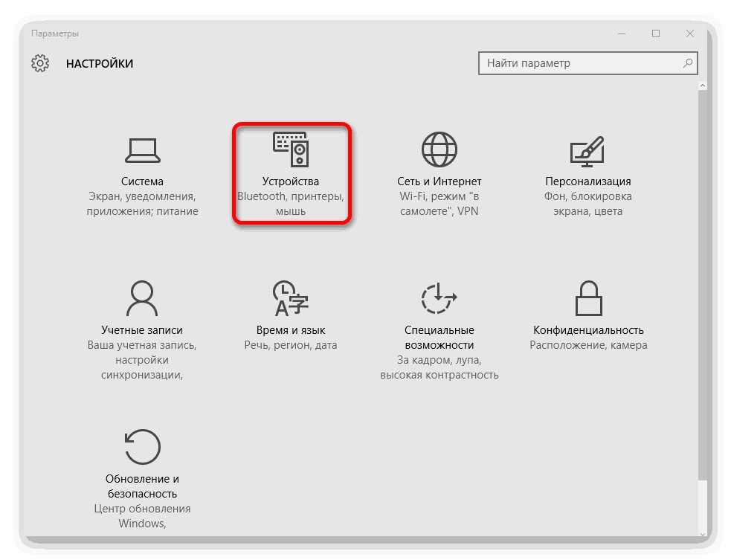Close the Параметры window
The height and width of the screenshot is (560, 731).
tap(690, 33)
